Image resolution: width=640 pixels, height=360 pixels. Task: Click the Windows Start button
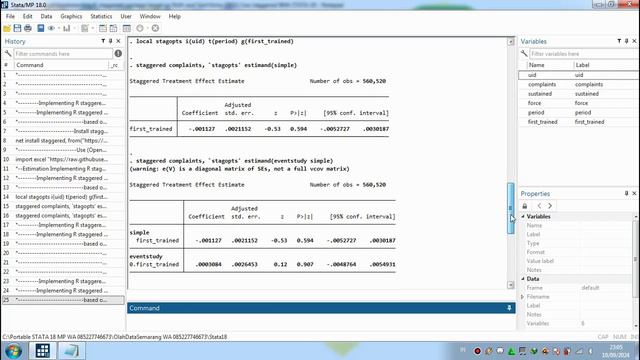(13, 351)
